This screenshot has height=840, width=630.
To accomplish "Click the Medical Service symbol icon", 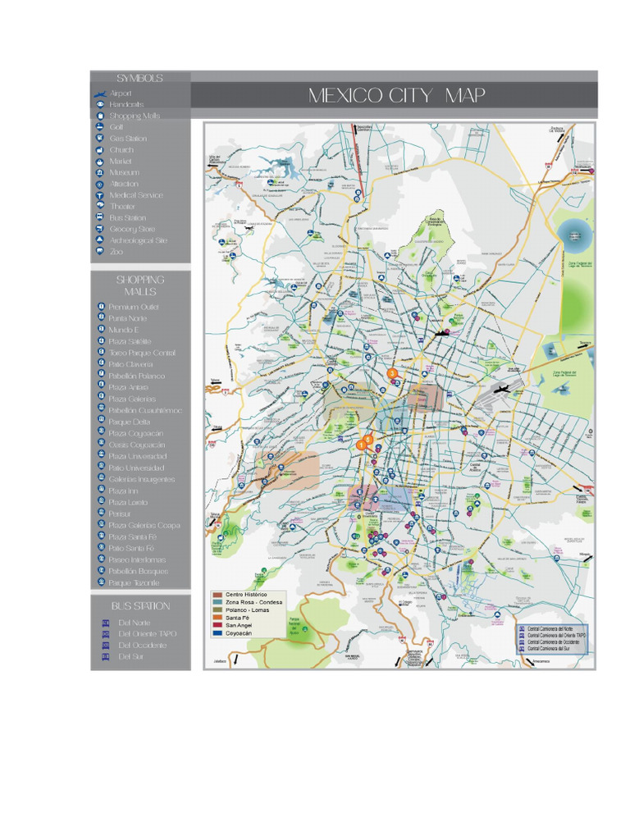I will coord(100,195).
